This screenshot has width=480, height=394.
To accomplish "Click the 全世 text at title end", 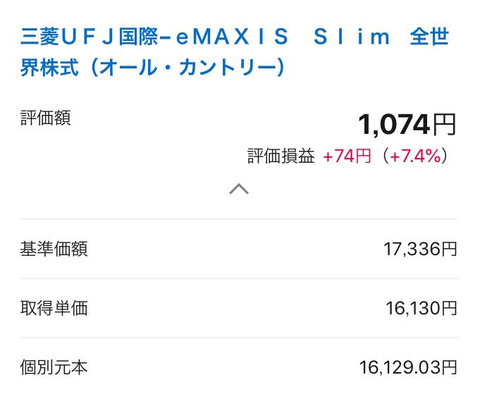I will click(x=430, y=36).
